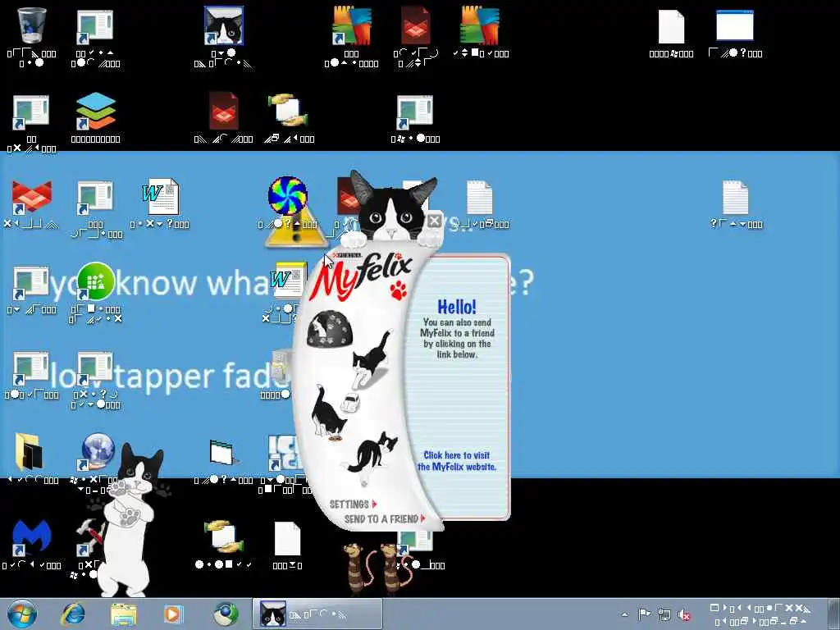Click the cat head peeking over the MyFelix panel
Screen dimensions: 840x630
coord(391,208)
